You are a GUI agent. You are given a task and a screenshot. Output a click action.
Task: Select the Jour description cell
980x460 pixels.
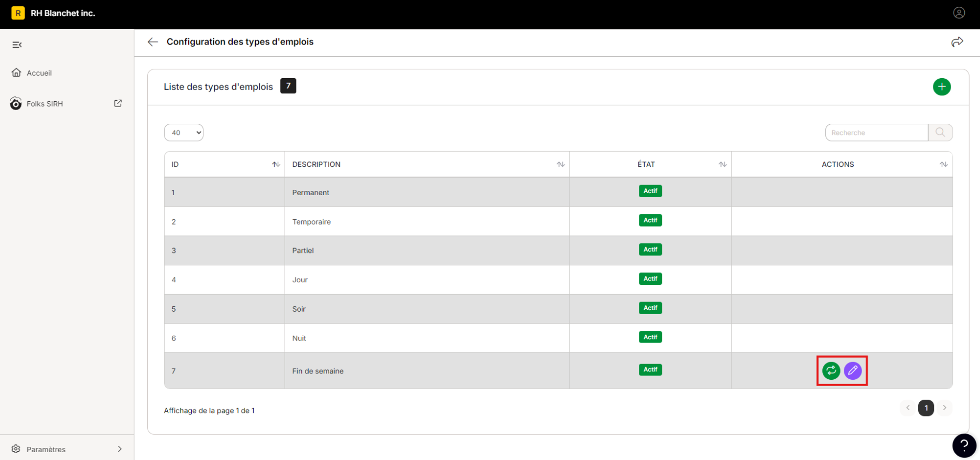[x=427, y=280]
